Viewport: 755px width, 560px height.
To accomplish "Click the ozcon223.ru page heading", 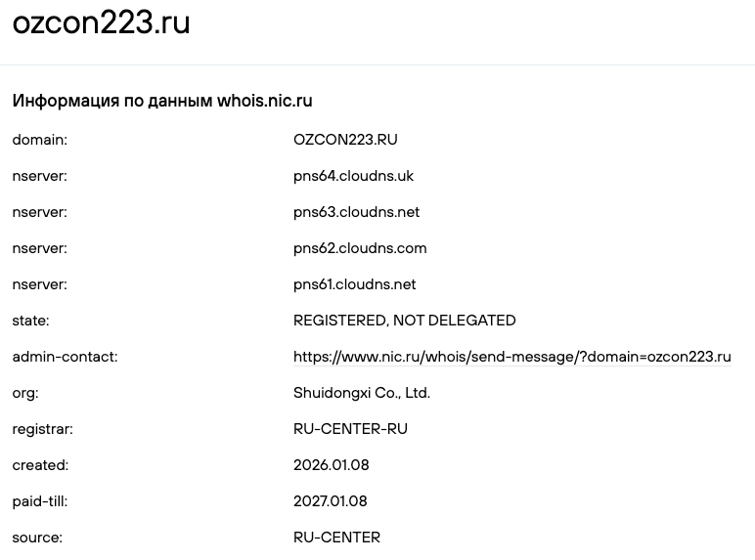I will 101,22.
